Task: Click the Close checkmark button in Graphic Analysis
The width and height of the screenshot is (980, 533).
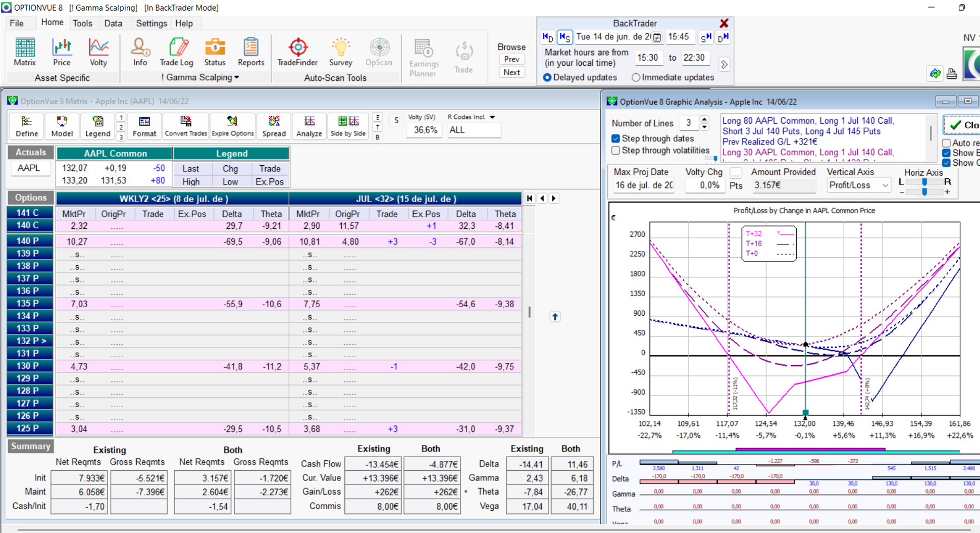Action: point(961,125)
